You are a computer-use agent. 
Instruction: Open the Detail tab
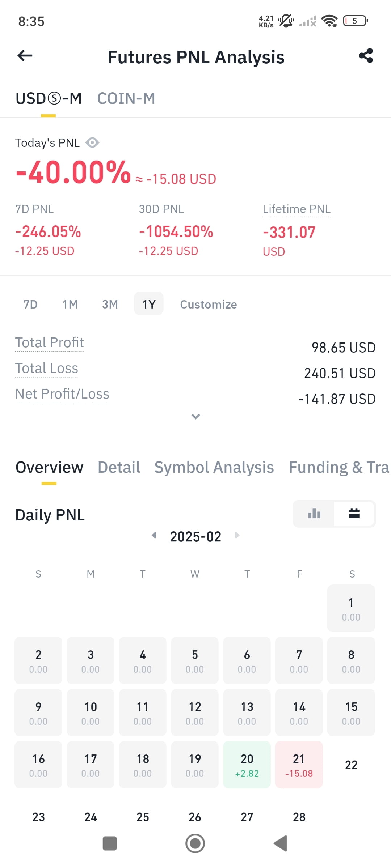click(119, 467)
